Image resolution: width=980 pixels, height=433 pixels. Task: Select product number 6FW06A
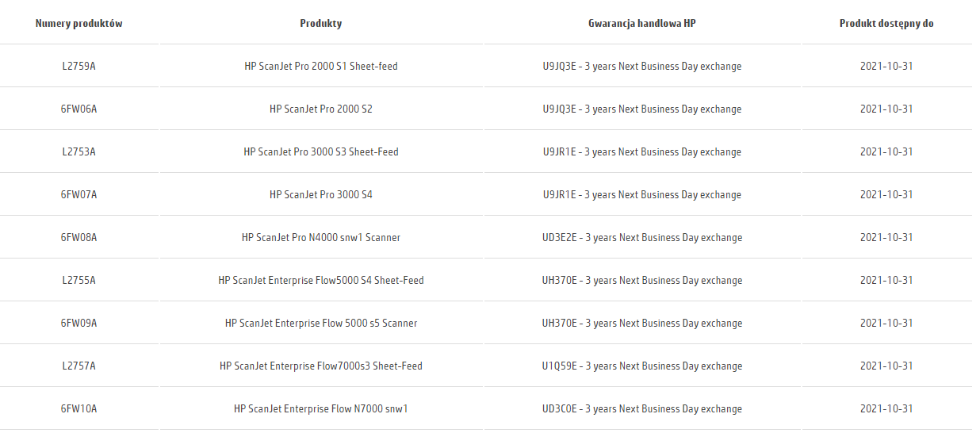point(79,109)
